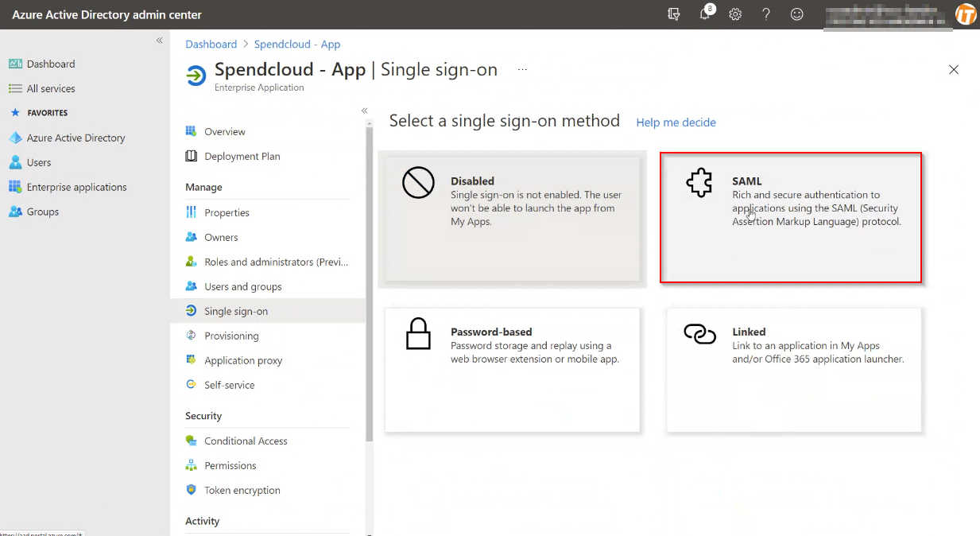Choose the SAML sign-on method card
980x536 pixels.
(x=791, y=218)
